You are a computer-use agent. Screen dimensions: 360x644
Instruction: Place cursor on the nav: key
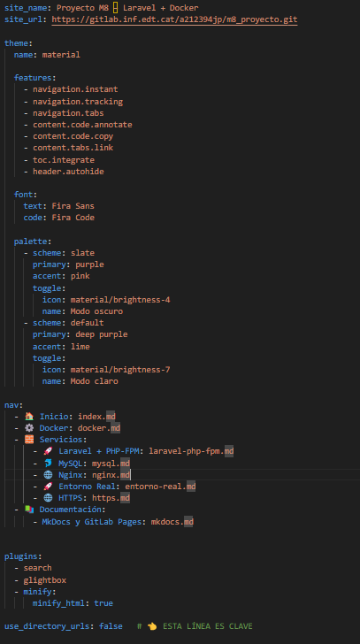click(11, 404)
